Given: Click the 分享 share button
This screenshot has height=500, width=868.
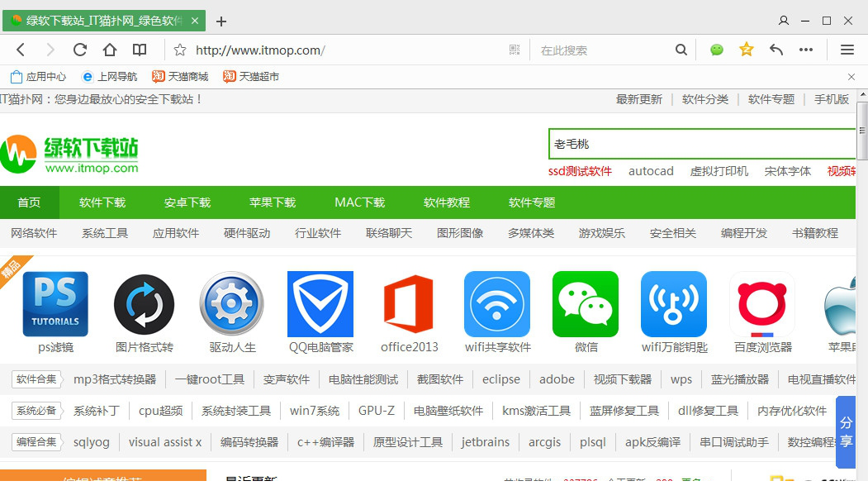Looking at the screenshot, I should (x=844, y=434).
